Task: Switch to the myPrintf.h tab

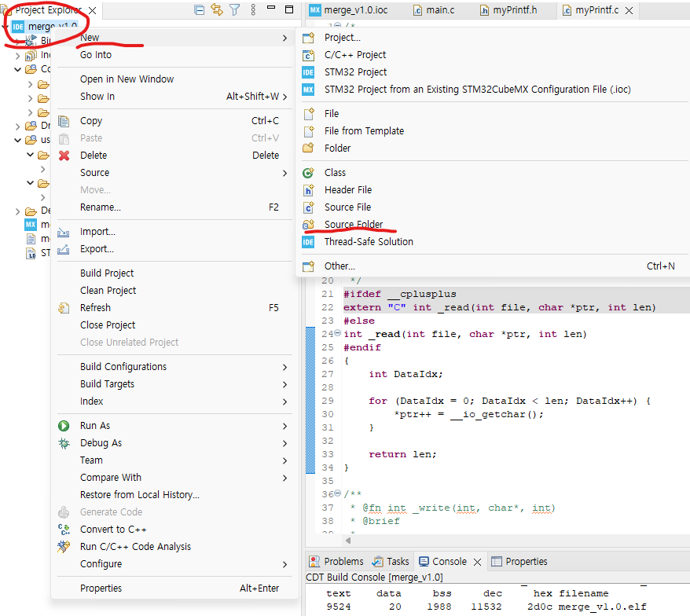Action: click(x=508, y=9)
